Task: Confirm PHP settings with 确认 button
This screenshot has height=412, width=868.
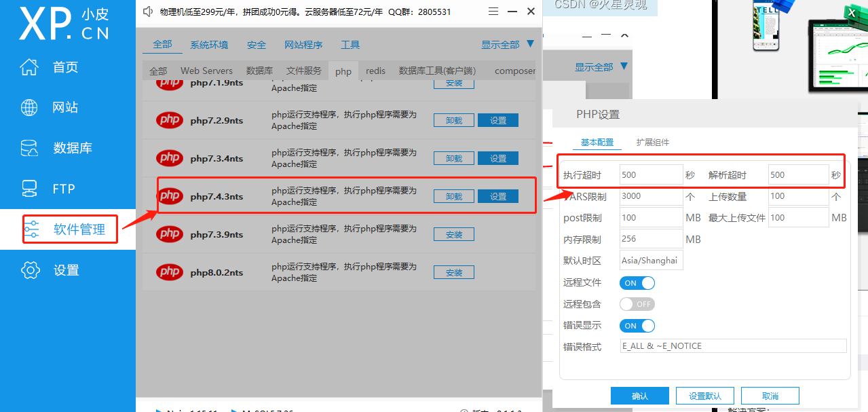Action: (x=640, y=396)
